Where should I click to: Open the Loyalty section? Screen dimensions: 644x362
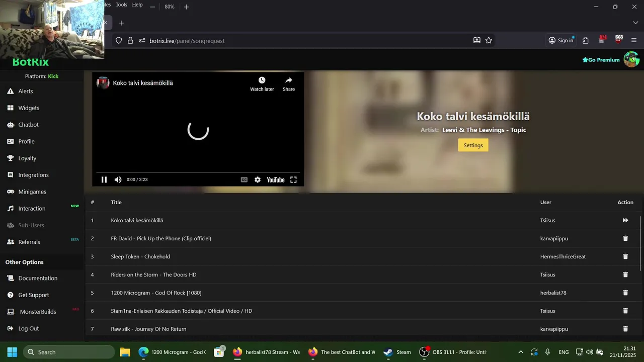click(27, 158)
